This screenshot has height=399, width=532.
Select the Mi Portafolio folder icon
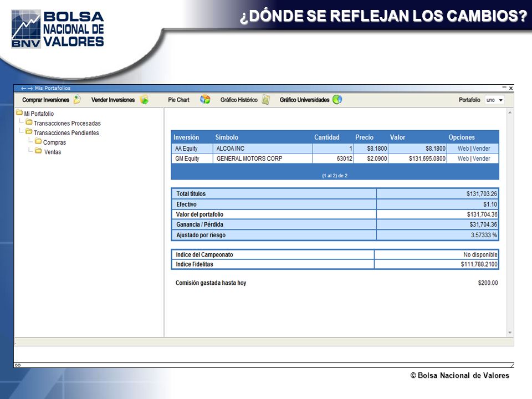click(x=19, y=112)
